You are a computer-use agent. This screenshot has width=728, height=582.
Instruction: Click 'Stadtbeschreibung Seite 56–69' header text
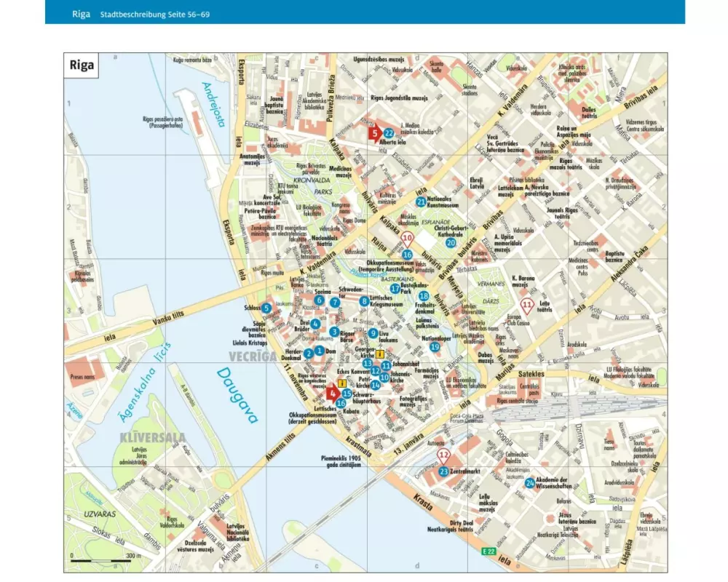[x=155, y=14]
